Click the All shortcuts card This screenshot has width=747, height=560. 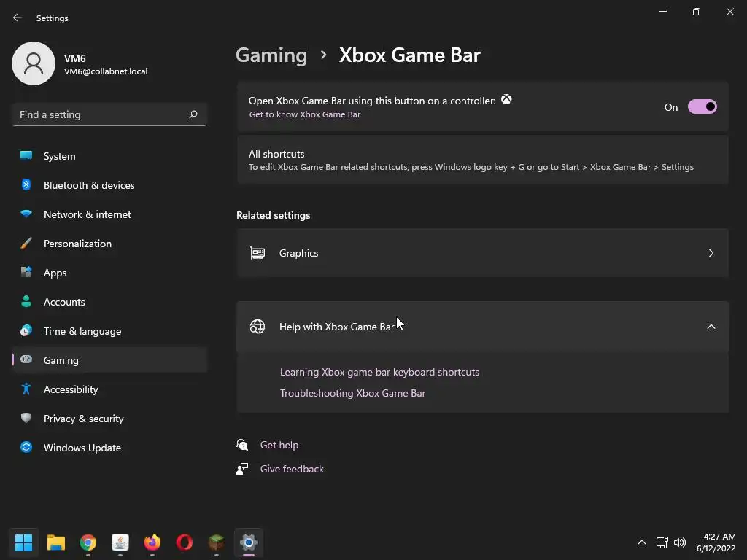[x=483, y=160]
